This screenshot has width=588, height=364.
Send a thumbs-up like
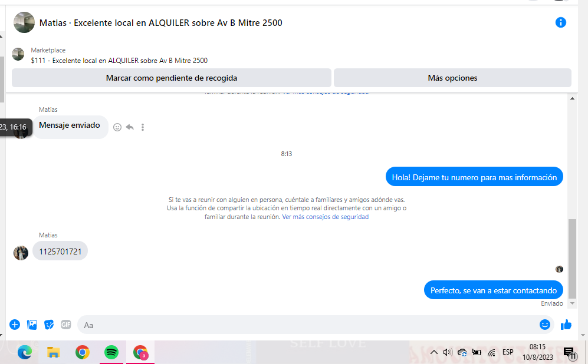566,325
